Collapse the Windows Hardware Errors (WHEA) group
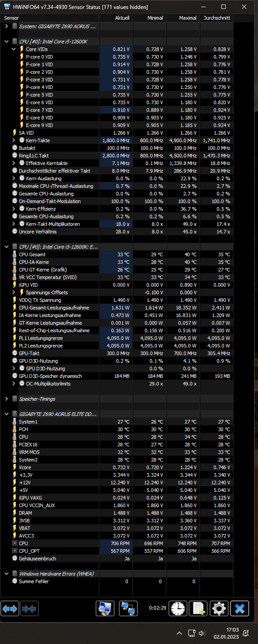The image size is (258, 644). pyautogui.click(x=6, y=574)
